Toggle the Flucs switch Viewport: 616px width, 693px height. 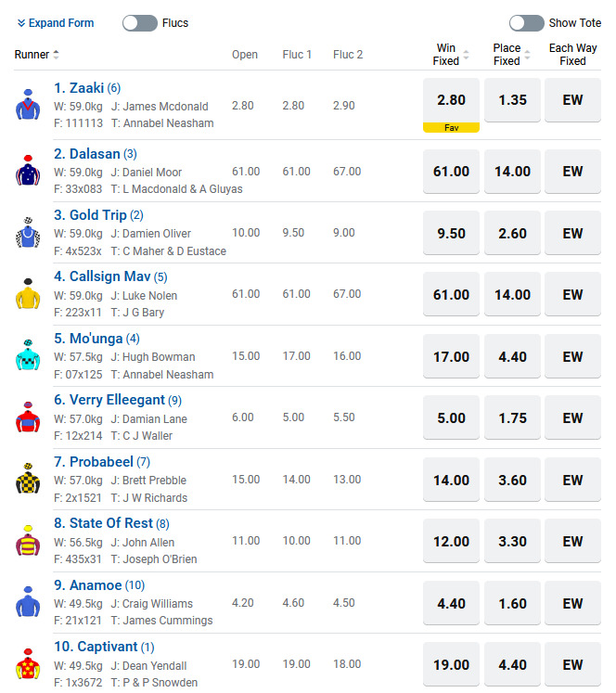140,23
